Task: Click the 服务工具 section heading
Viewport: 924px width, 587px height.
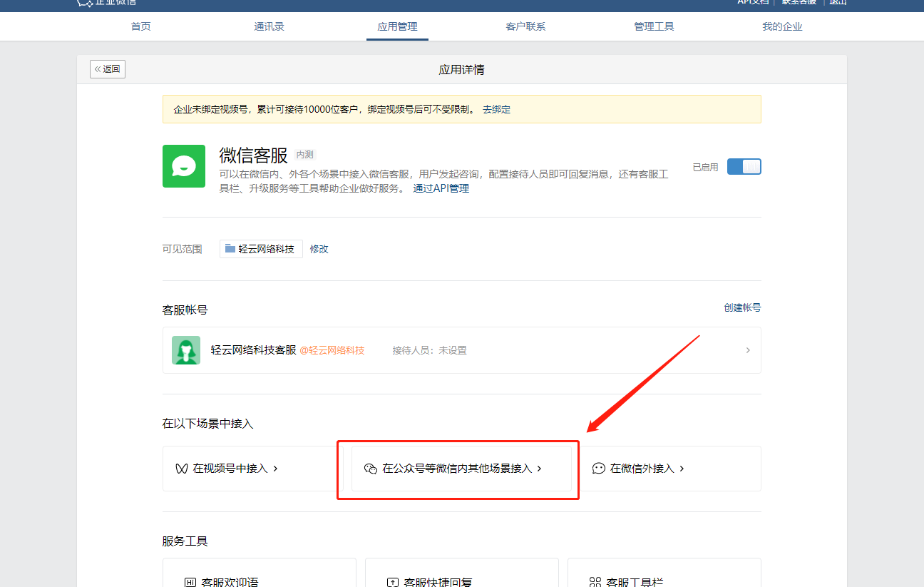Action: 185,541
